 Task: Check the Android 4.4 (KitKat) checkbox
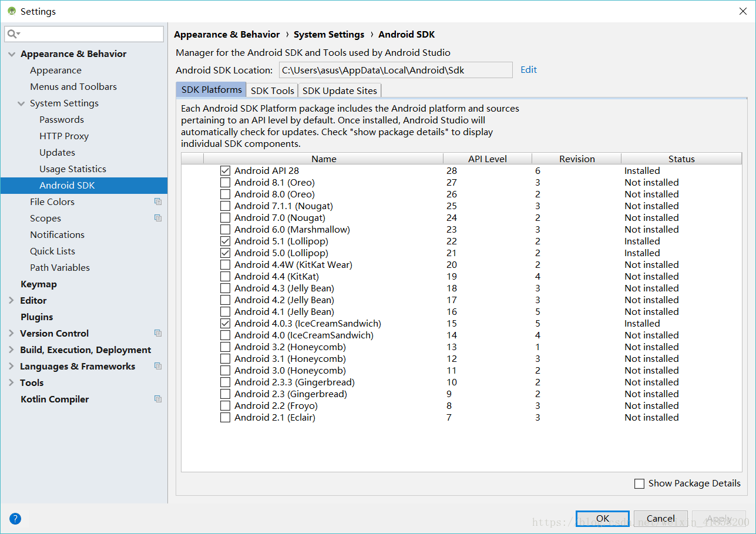[225, 276]
